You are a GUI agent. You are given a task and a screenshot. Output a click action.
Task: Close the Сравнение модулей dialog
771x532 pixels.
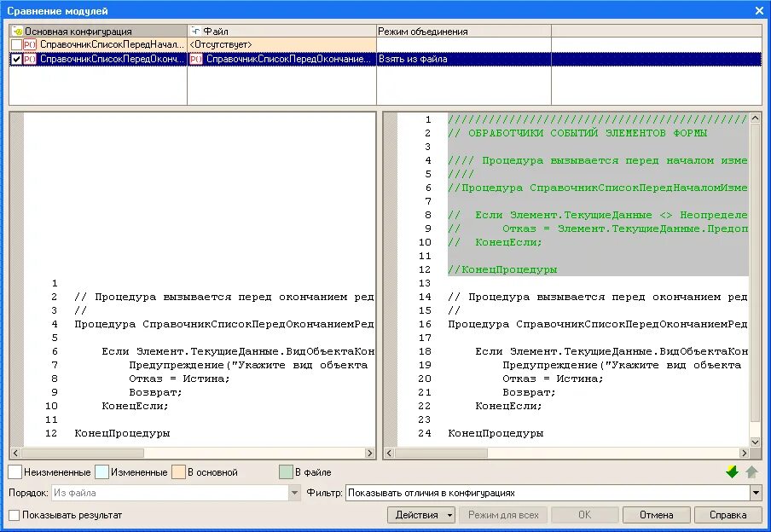point(759,10)
